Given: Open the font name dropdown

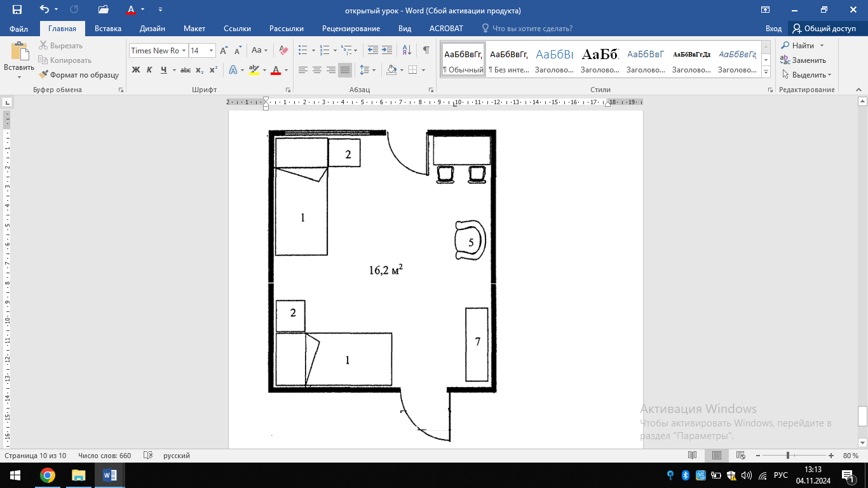Looking at the screenshot, I should point(184,51).
